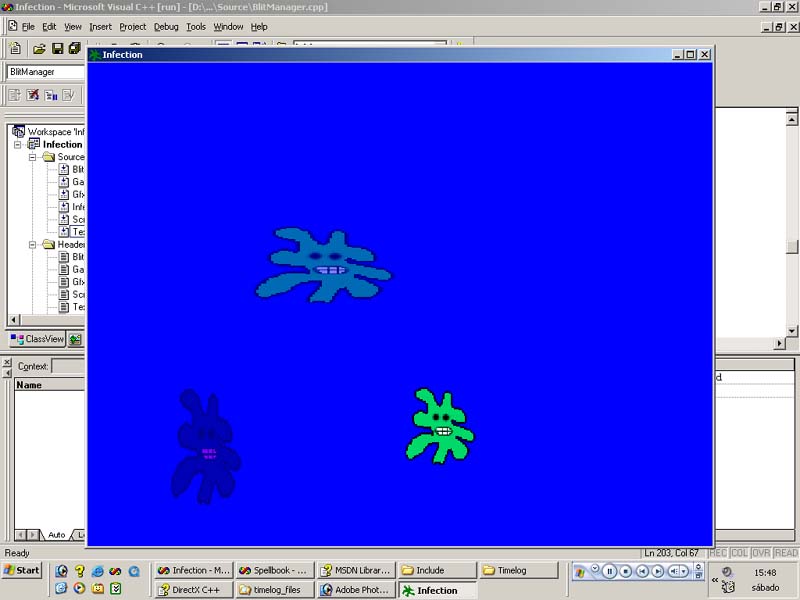Click the yellow question mark quick launch icon
This screenshot has width=800, height=600.
click(80, 571)
